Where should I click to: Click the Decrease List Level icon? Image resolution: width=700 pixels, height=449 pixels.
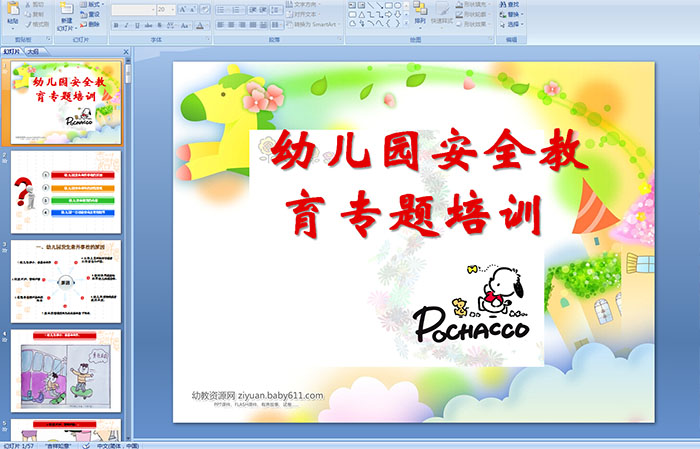(x=253, y=10)
